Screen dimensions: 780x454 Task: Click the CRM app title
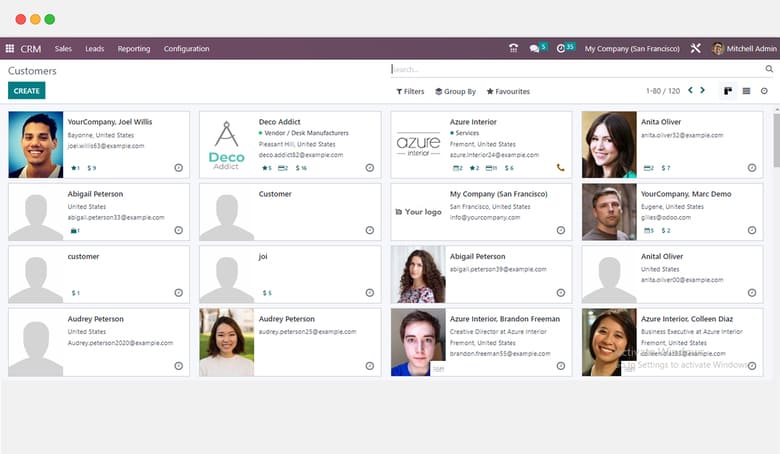click(x=30, y=49)
